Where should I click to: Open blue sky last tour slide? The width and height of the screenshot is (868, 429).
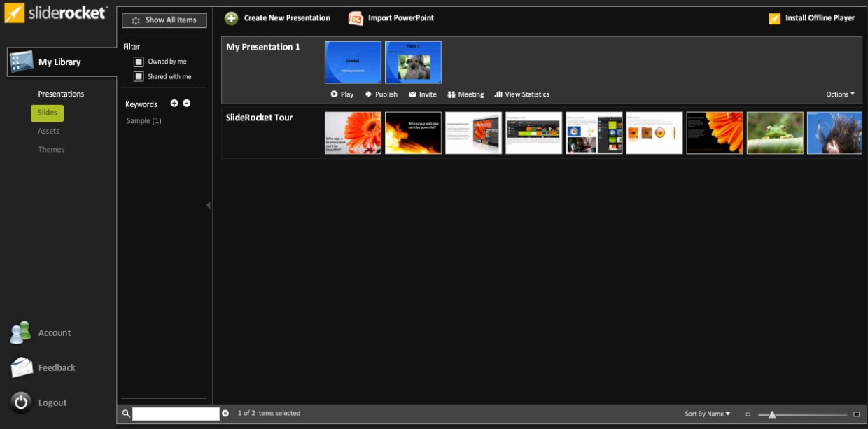834,133
